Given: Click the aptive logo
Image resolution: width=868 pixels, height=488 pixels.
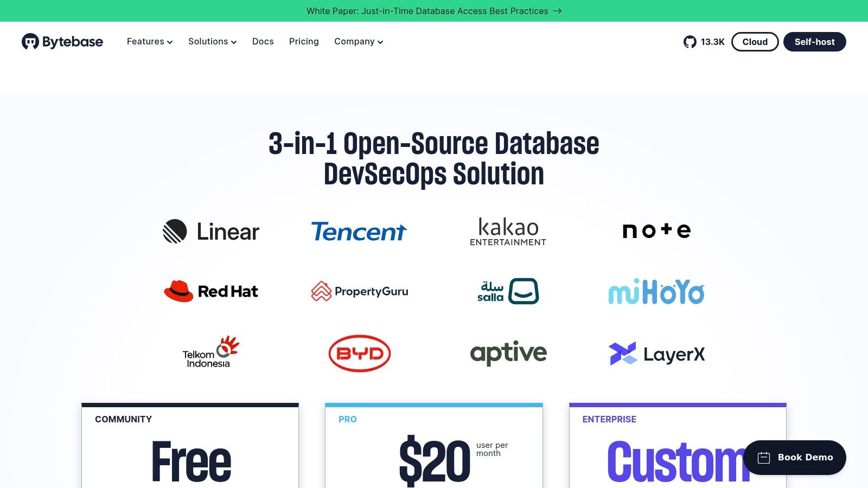Looking at the screenshot, I should [508, 353].
